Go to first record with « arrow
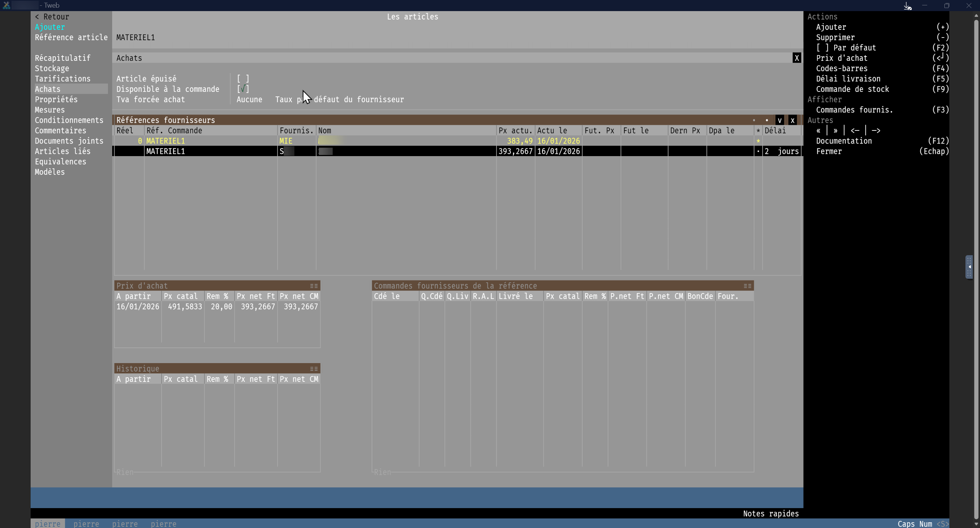980x528 pixels. (x=818, y=130)
